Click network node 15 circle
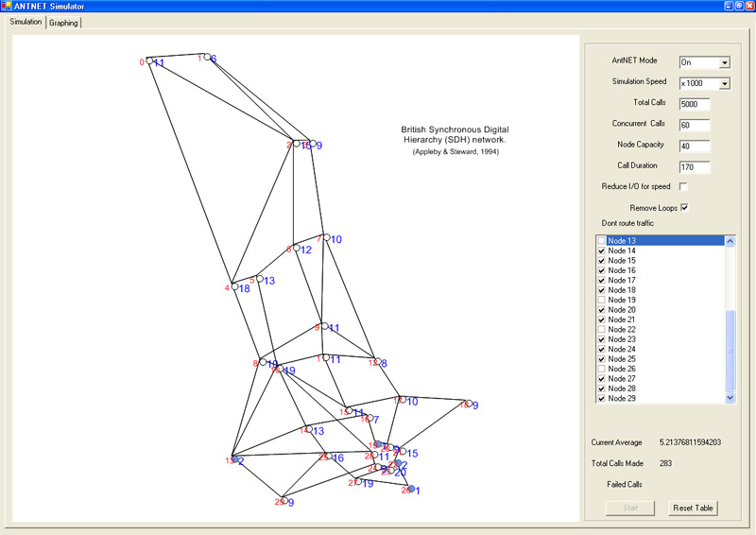This screenshot has width=756, height=535. click(349, 410)
